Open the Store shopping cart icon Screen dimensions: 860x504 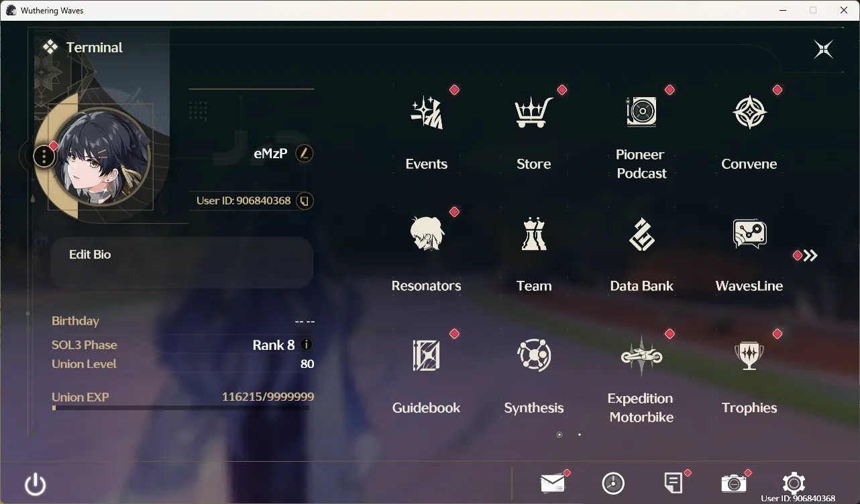[534, 112]
